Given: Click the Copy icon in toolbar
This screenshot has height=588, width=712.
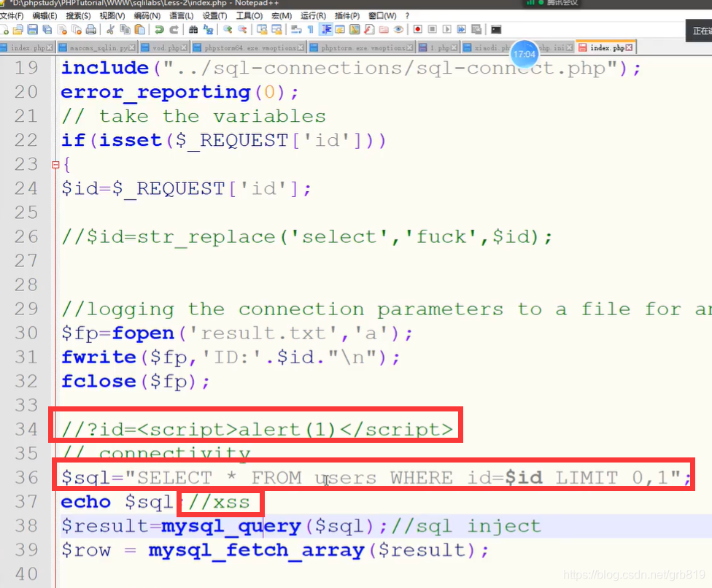Looking at the screenshot, I should click(125, 30).
